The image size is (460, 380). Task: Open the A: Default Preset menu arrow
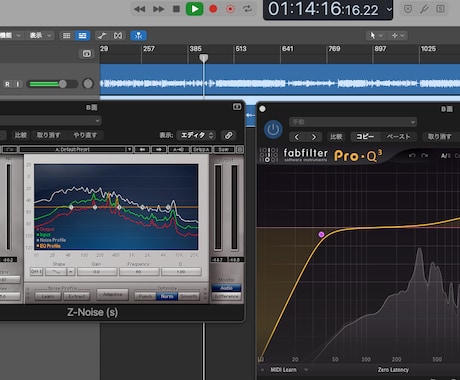point(129,149)
